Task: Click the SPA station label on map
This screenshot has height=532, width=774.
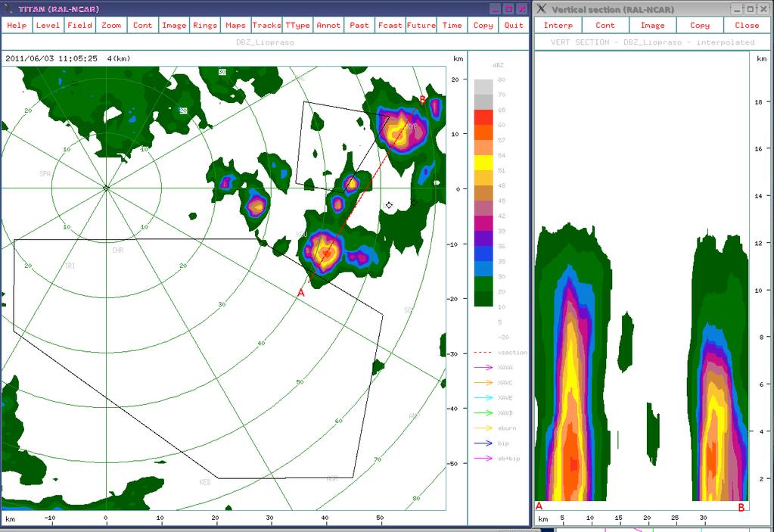Action: (x=45, y=174)
